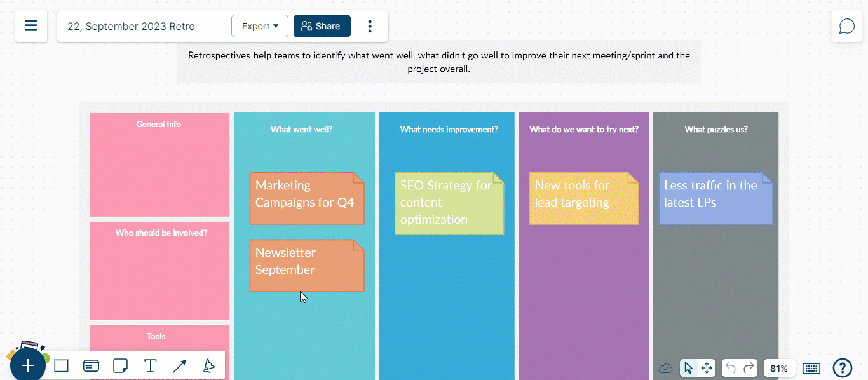The height and width of the screenshot is (380, 868).
Task: Select the text tool
Action: click(150, 366)
